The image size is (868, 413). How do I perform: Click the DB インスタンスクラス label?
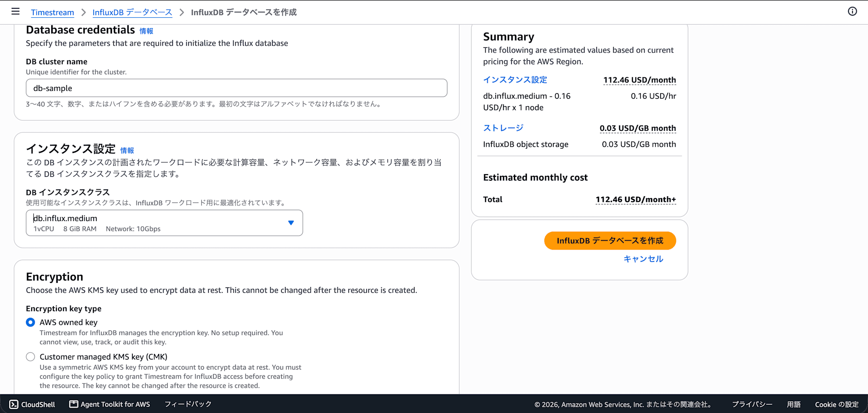[x=68, y=192]
